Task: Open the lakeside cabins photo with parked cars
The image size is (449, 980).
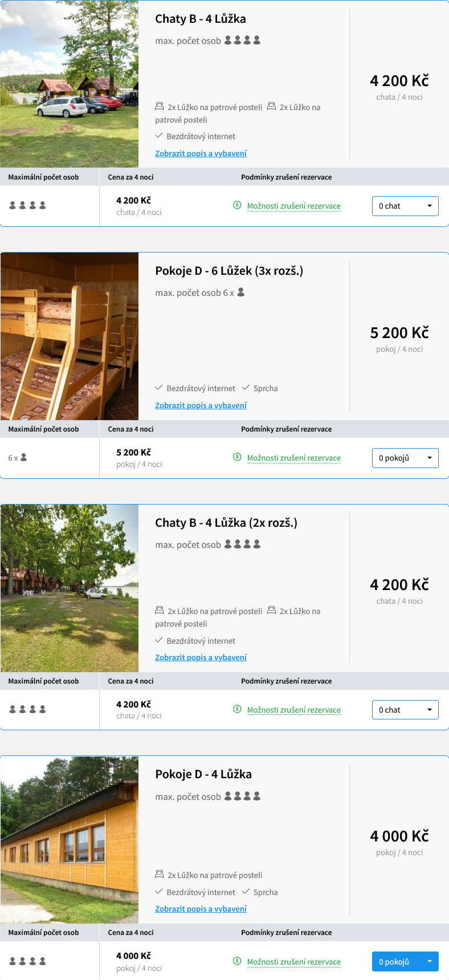Action: pyautogui.click(x=70, y=84)
